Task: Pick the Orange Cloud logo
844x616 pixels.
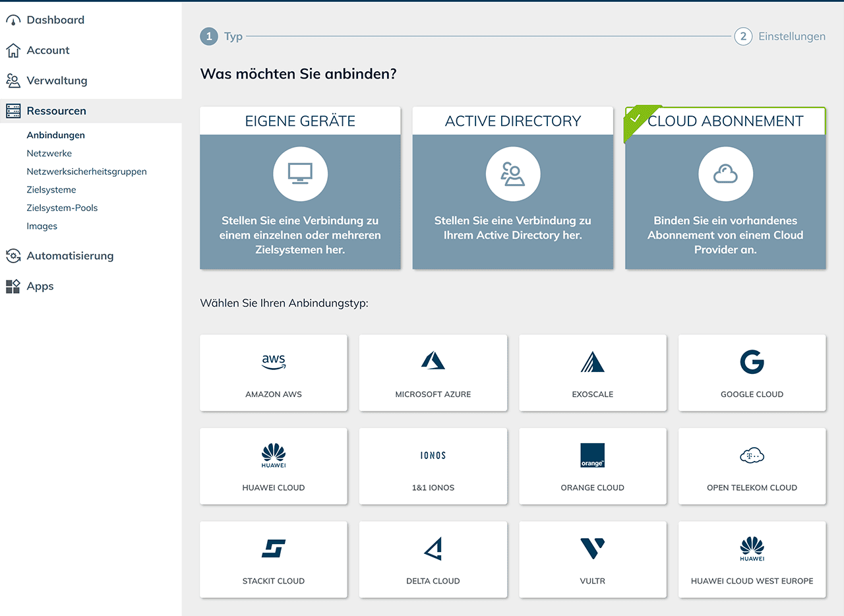Action: click(x=592, y=455)
